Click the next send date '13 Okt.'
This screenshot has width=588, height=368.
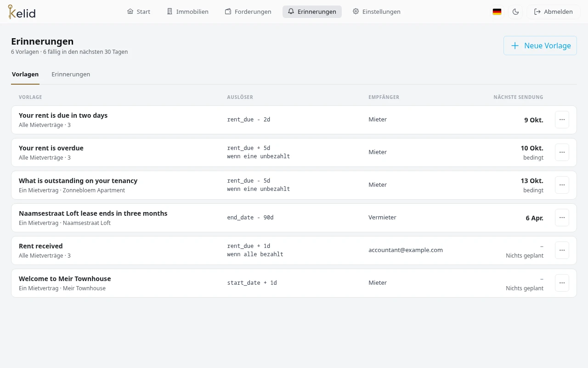coord(532,181)
